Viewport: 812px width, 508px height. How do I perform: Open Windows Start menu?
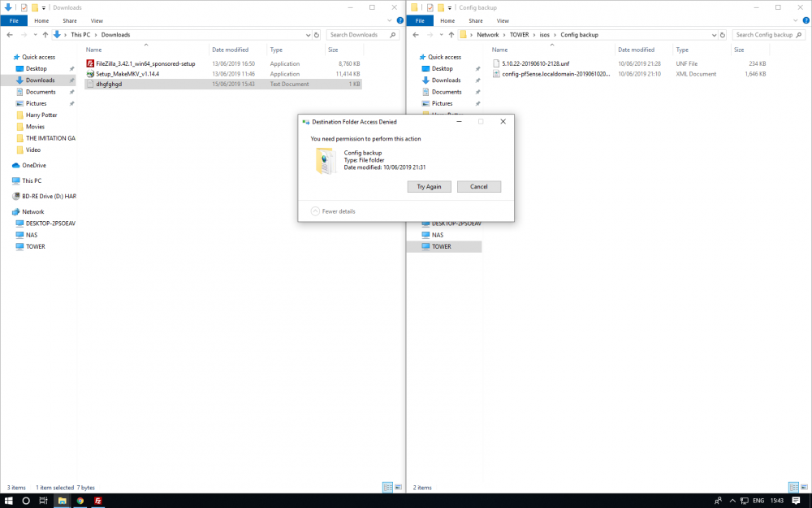8,501
